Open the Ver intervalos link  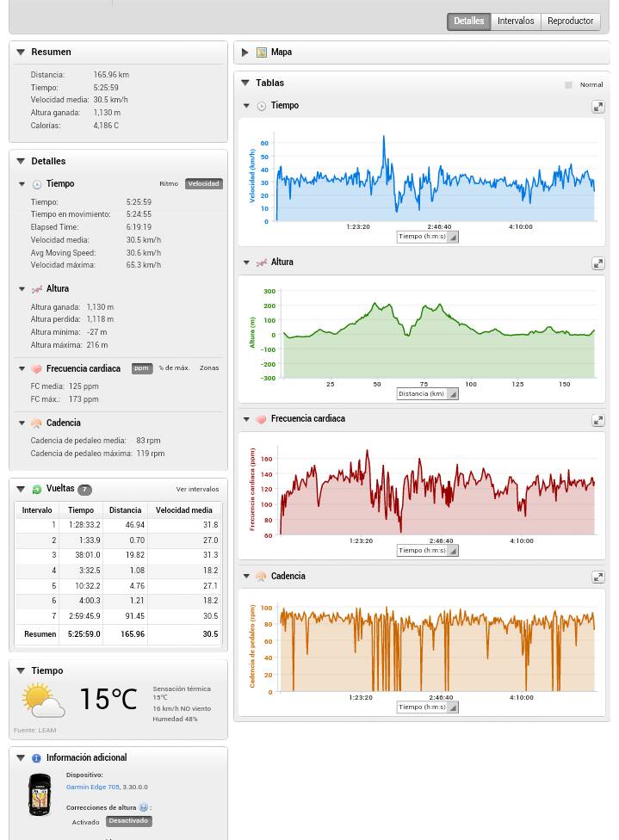click(x=197, y=490)
